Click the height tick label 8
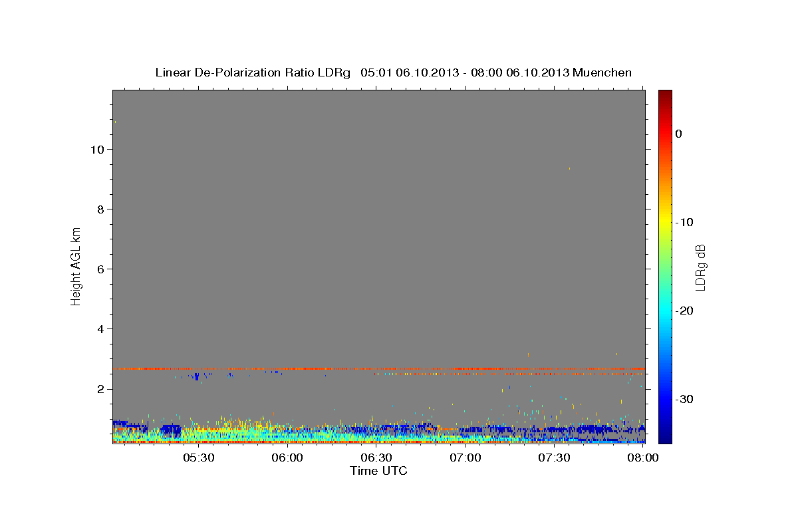Viewport: 798px width, 532px height. (99, 209)
